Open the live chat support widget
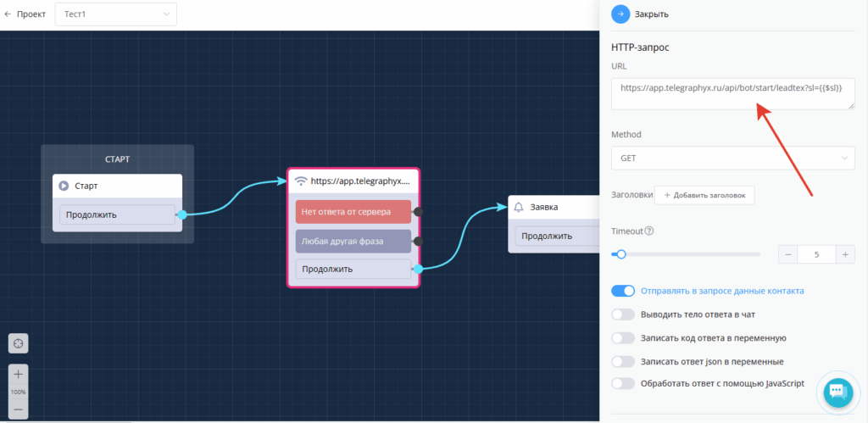868x423 pixels. point(837,391)
